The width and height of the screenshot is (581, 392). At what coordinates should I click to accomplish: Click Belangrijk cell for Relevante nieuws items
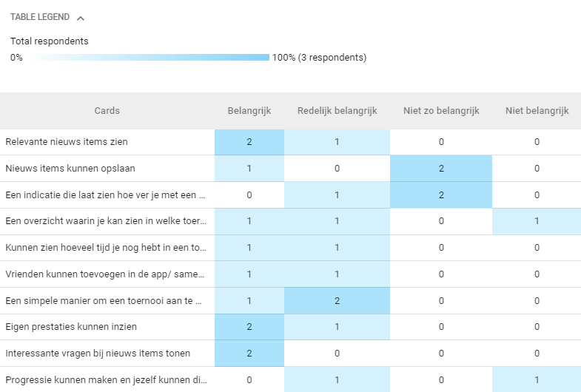click(249, 142)
